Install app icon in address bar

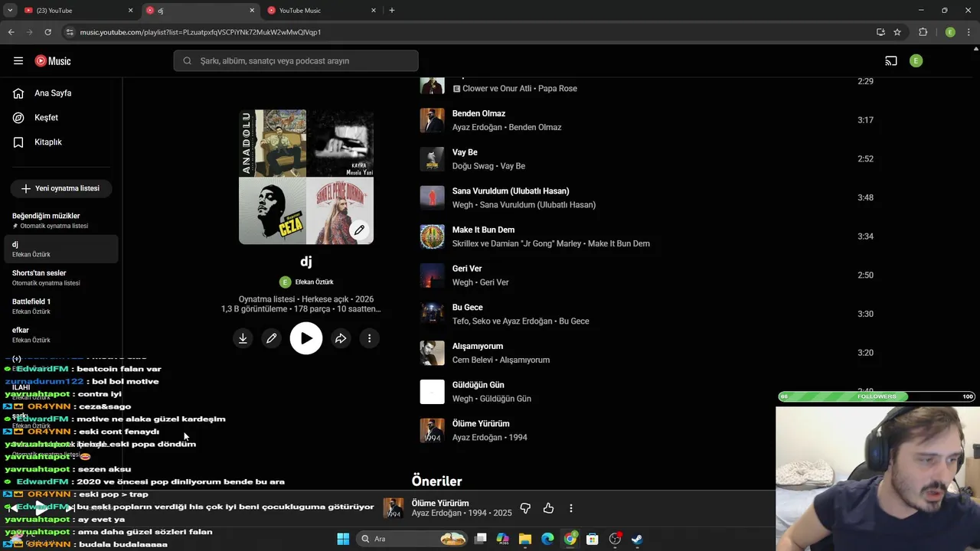click(880, 32)
